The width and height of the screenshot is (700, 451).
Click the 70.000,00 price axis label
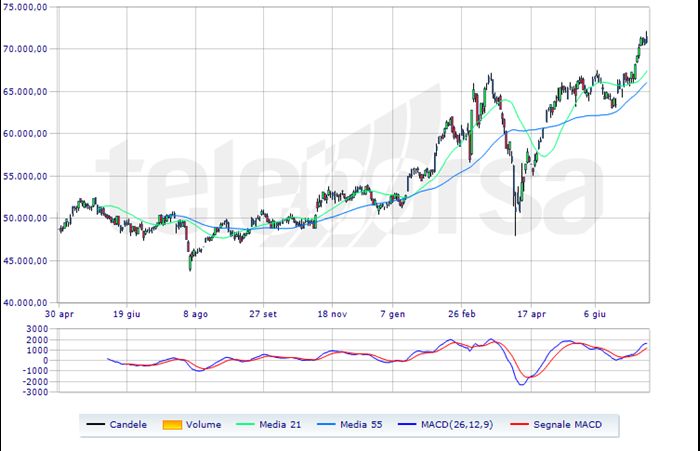(25, 49)
